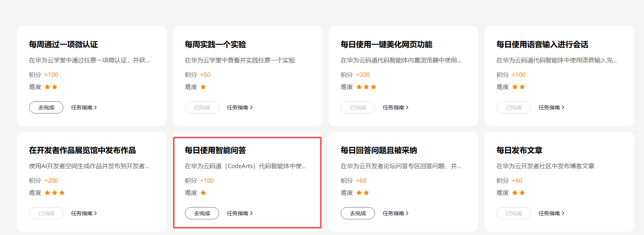This screenshot has height=235, width=644.
Task: Open 任务指南 for 每日使用一键美化网页功能
Action: tap(396, 107)
